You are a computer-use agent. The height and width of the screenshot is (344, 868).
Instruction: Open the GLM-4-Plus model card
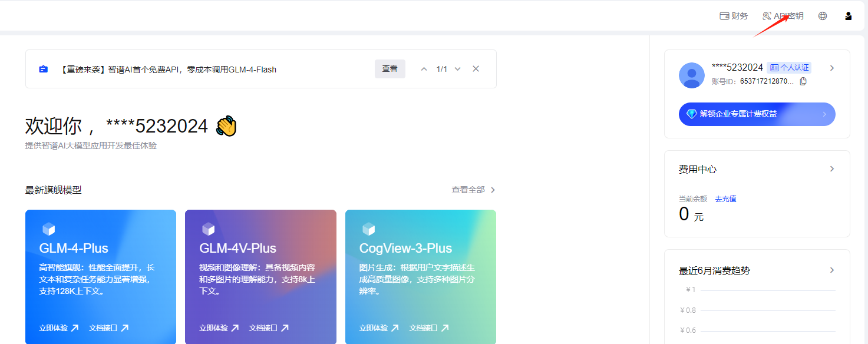101,277
